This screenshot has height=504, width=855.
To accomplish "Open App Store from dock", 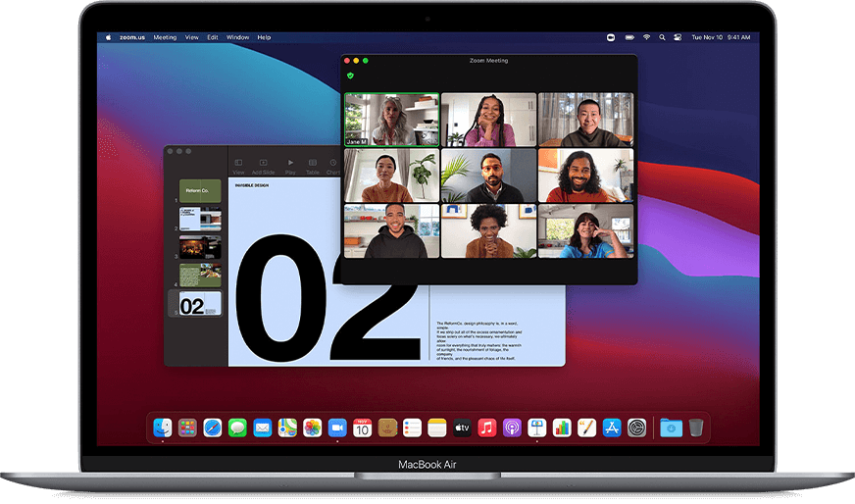I will tap(612, 428).
